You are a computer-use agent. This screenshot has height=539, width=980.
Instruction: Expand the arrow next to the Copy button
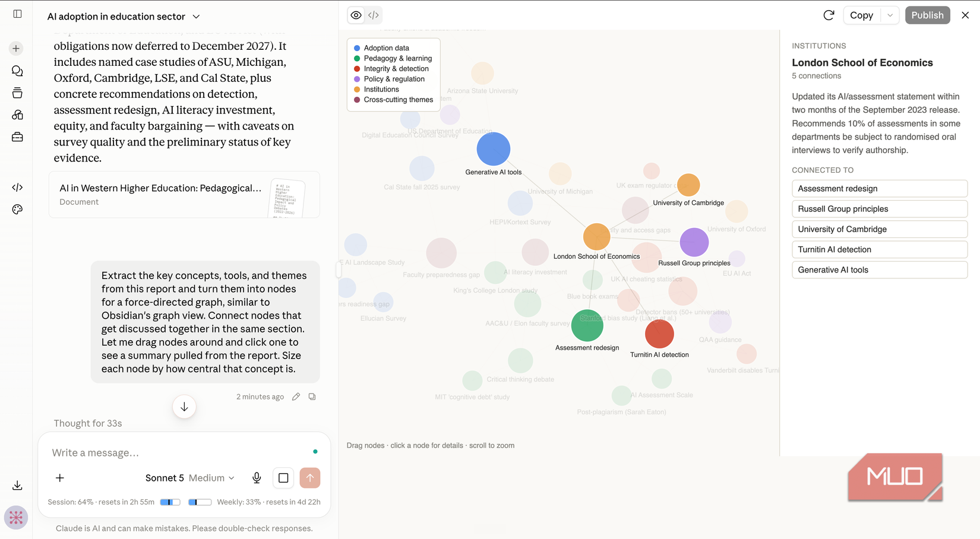890,15
